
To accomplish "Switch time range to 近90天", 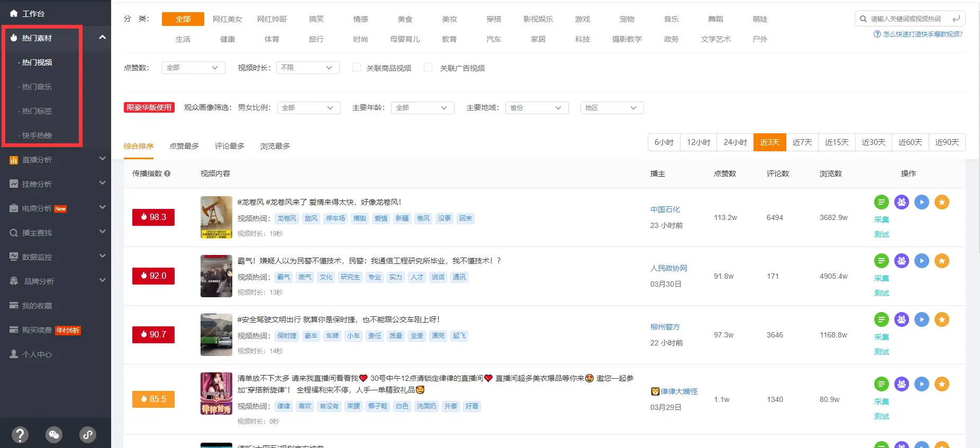I will pos(947,142).
